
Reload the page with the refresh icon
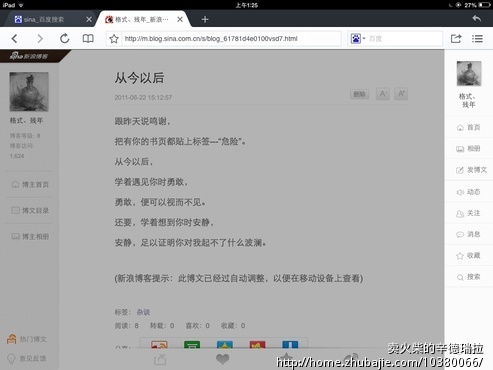click(64, 38)
